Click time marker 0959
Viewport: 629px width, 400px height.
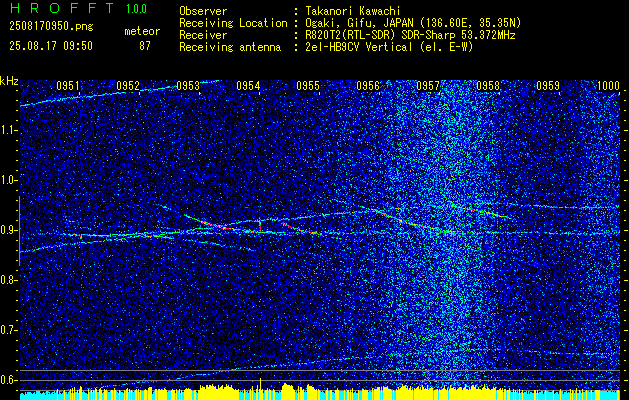(548, 86)
